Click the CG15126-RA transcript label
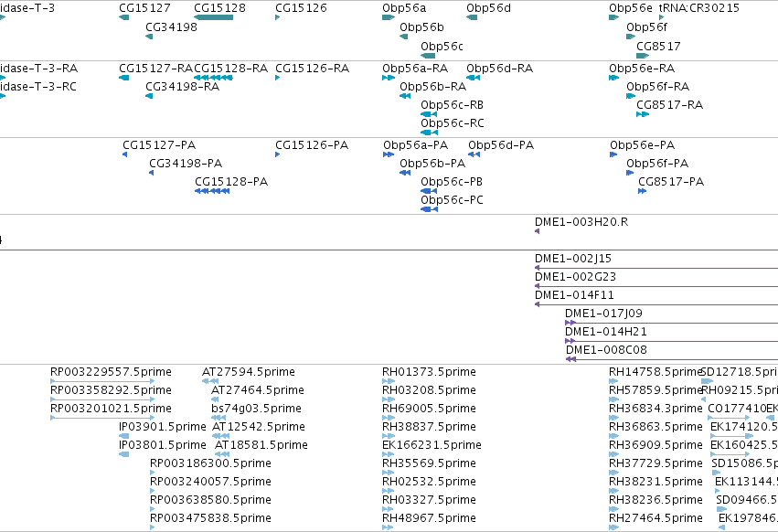This screenshot has height=532, width=778. (x=312, y=68)
